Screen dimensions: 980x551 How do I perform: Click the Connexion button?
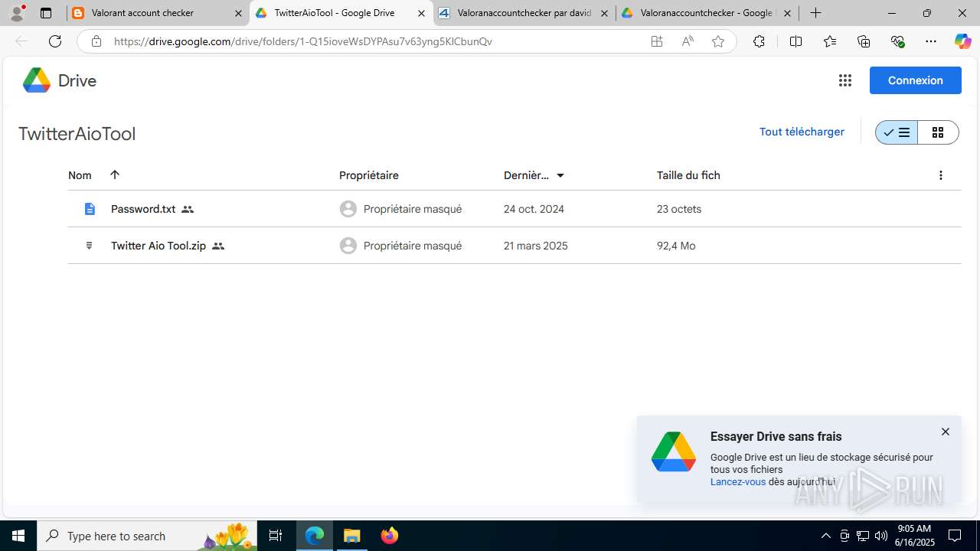point(915,80)
